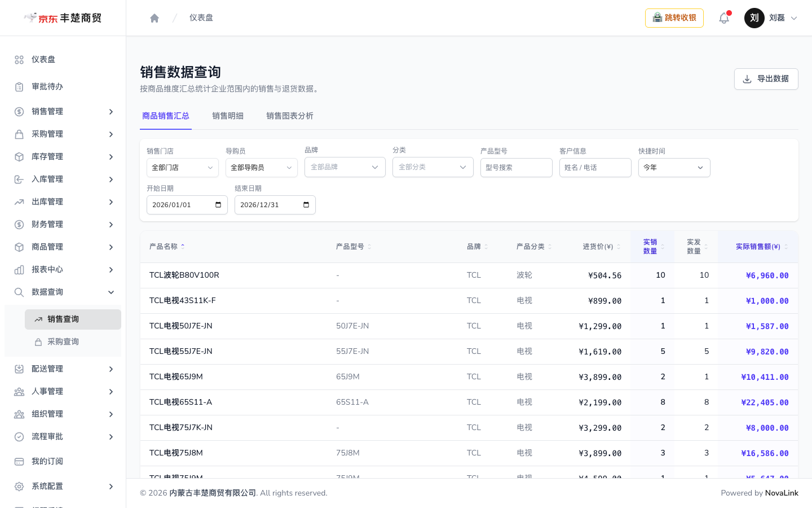Sort by the 产品名称 column header

(x=167, y=247)
